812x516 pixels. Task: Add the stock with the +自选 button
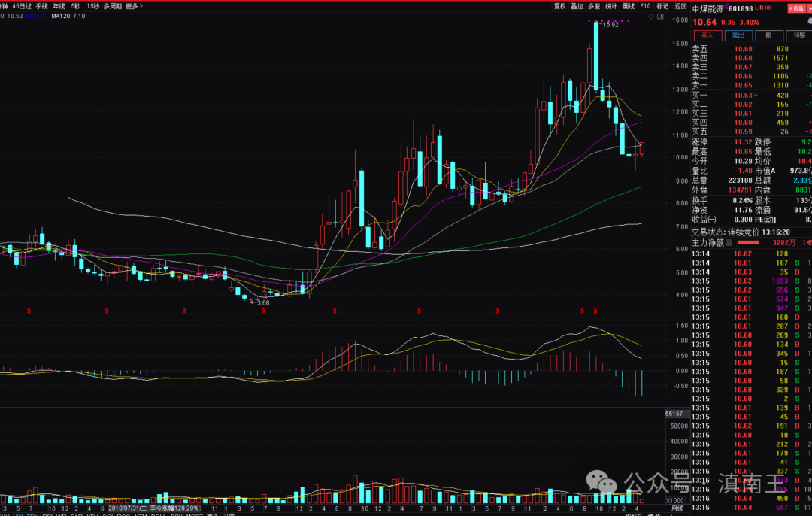[x=794, y=9]
